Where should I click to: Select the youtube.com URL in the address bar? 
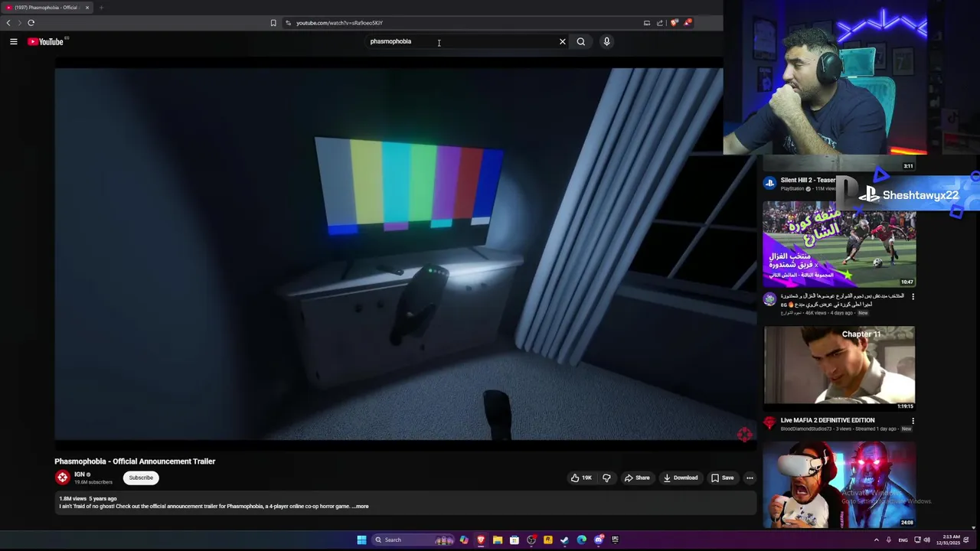pyautogui.click(x=339, y=23)
